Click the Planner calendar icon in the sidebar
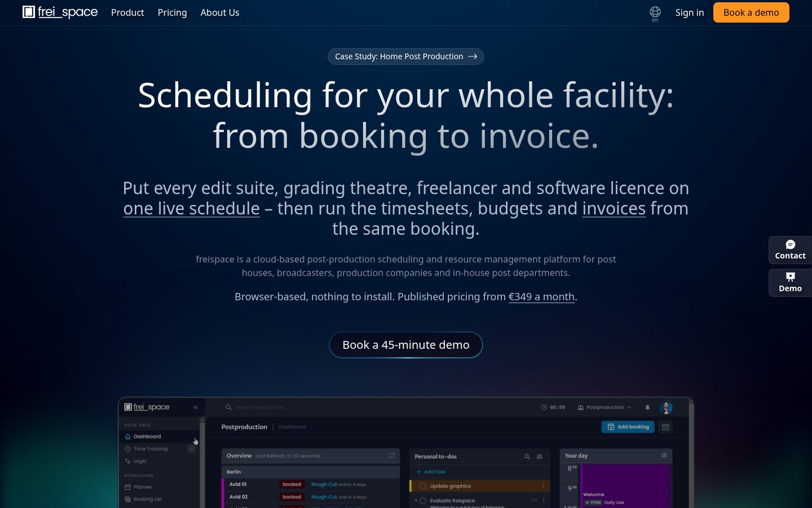This screenshot has height=508, width=812. click(127, 487)
